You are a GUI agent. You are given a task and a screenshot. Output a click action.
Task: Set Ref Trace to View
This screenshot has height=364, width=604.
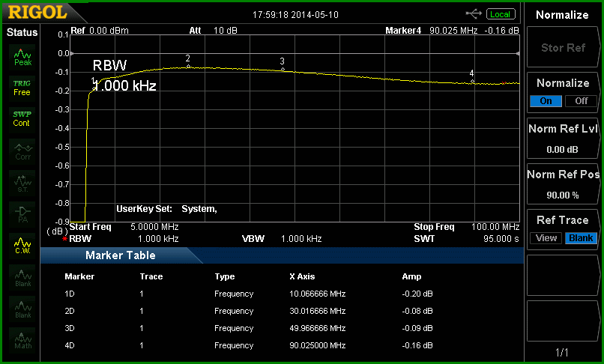tap(546, 238)
